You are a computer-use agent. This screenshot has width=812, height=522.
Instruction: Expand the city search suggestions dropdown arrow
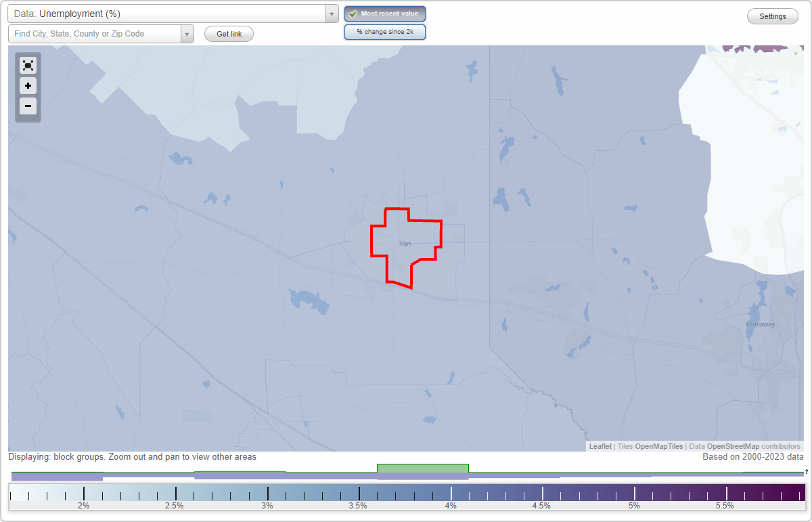coord(187,33)
